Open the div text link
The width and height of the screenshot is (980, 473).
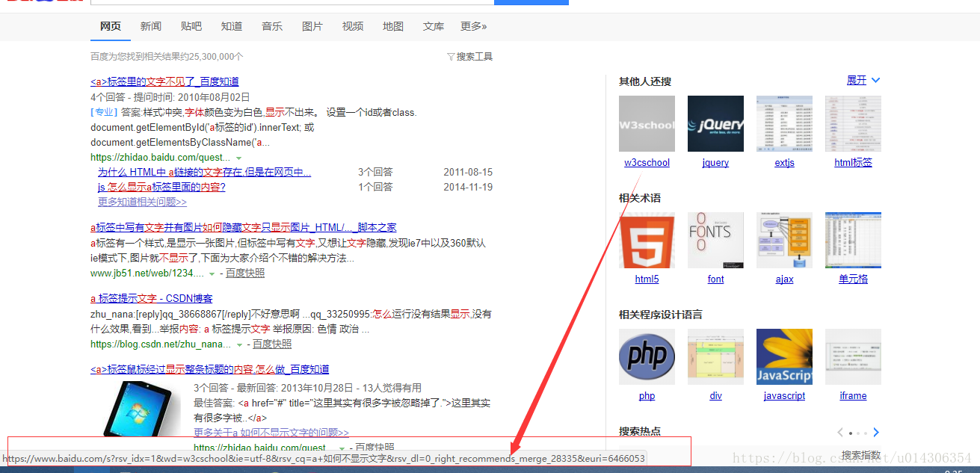point(715,395)
